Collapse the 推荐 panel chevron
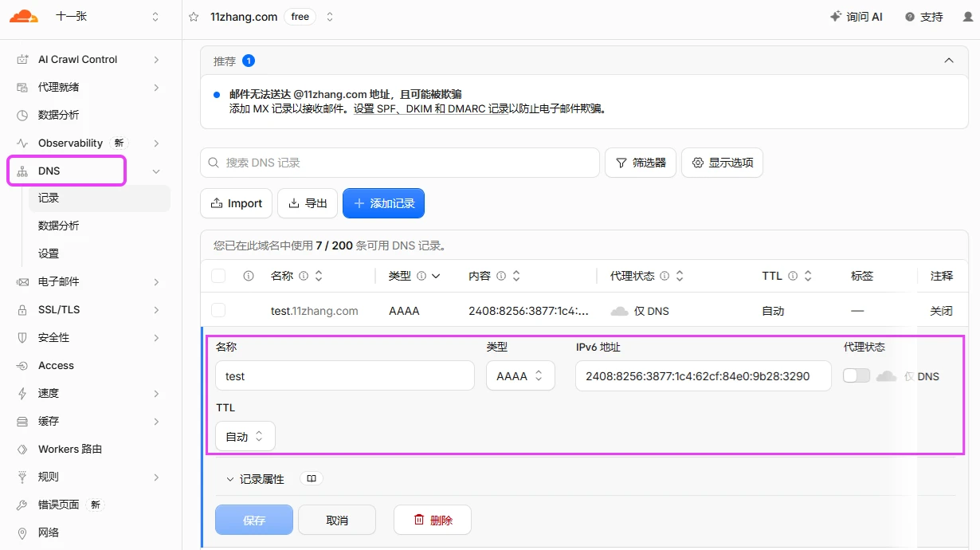Viewport: 980px width, 550px height. pyautogui.click(x=949, y=61)
